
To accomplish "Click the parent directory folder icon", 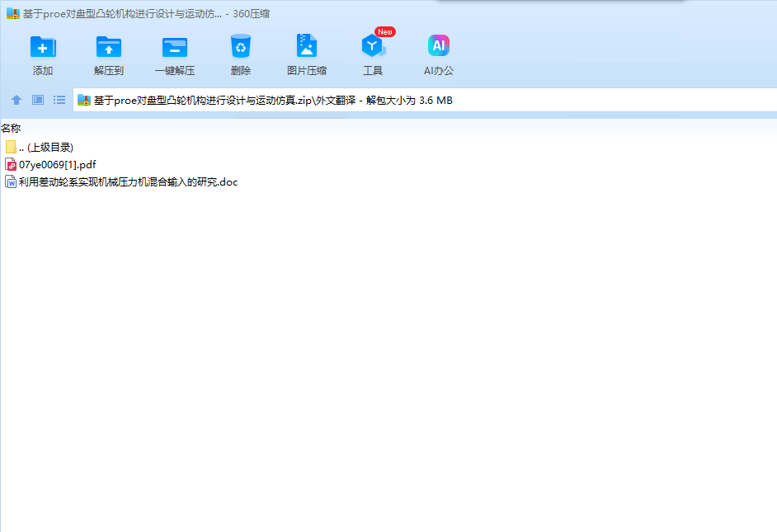I will coord(11,147).
